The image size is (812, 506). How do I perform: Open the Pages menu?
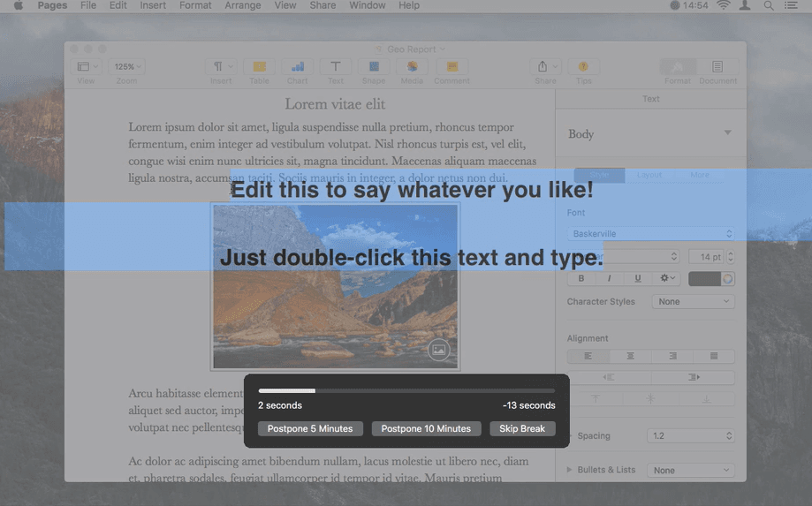tap(52, 5)
